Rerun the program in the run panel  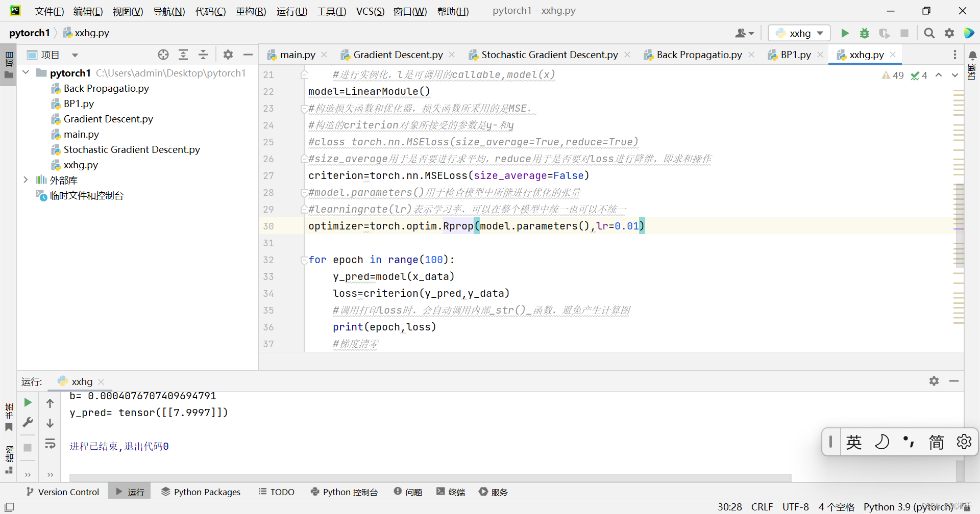[28, 402]
